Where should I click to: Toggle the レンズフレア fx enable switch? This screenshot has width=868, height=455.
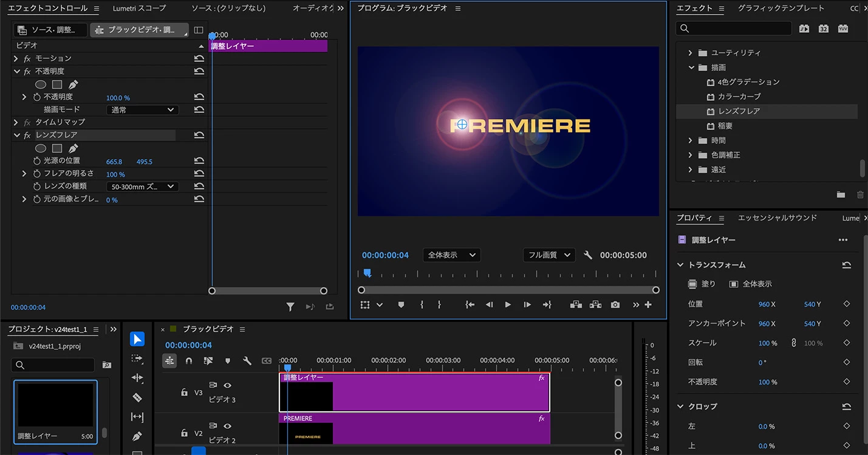27,135
